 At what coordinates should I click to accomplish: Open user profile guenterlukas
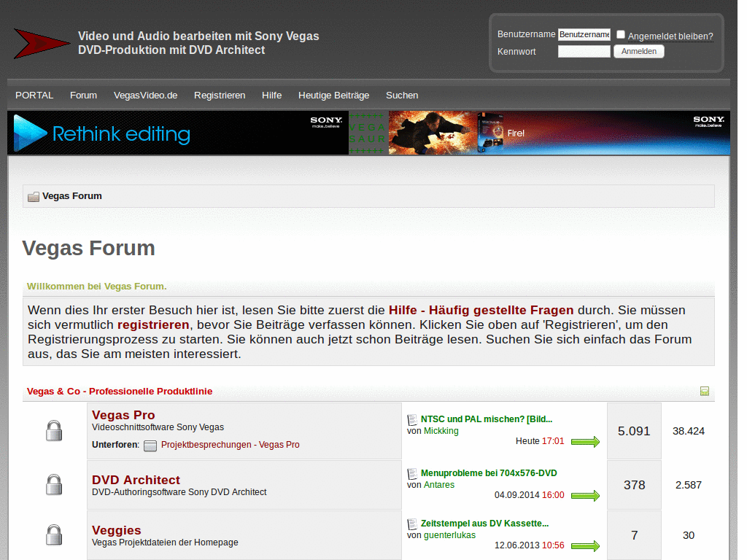coord(449,535)
